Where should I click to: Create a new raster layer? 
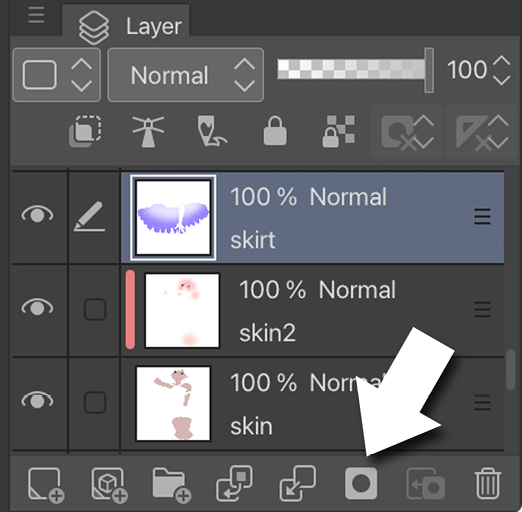46,484
